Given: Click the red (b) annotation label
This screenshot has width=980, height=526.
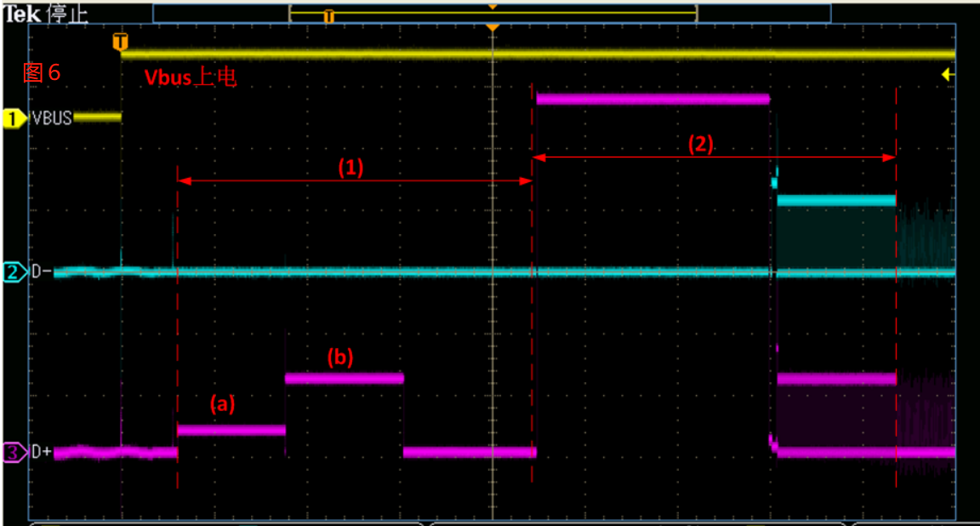Looking at the screenshot, I should click(x=340, y=357).
